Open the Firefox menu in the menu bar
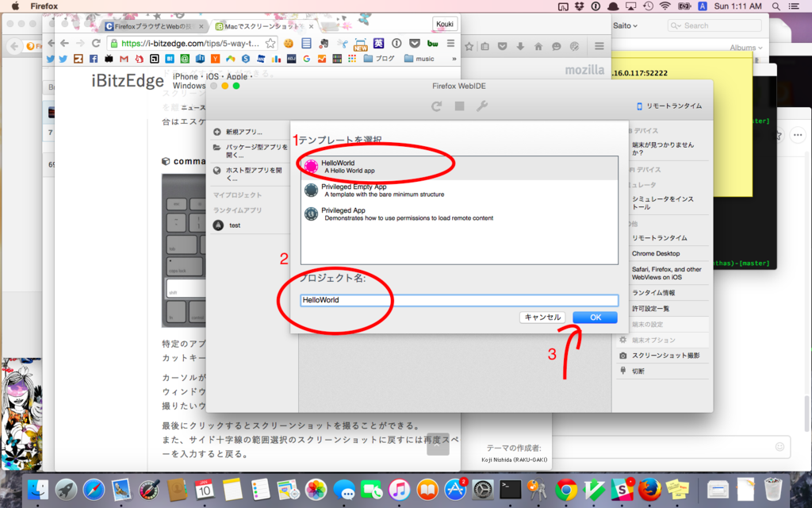Screen dimensions: 812x508 44,6
